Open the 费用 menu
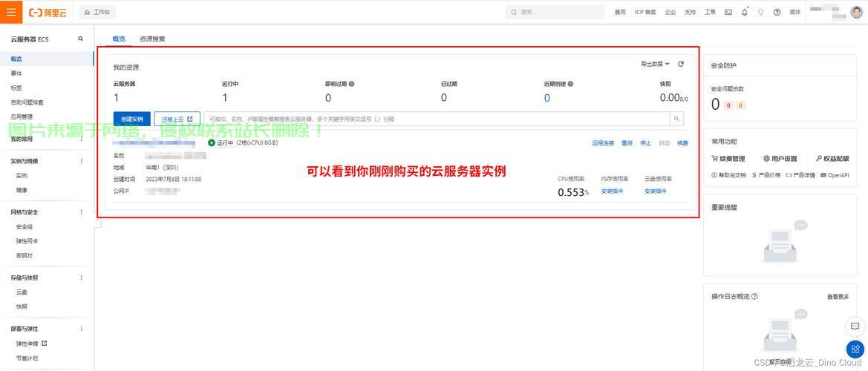 click(620, 12)
